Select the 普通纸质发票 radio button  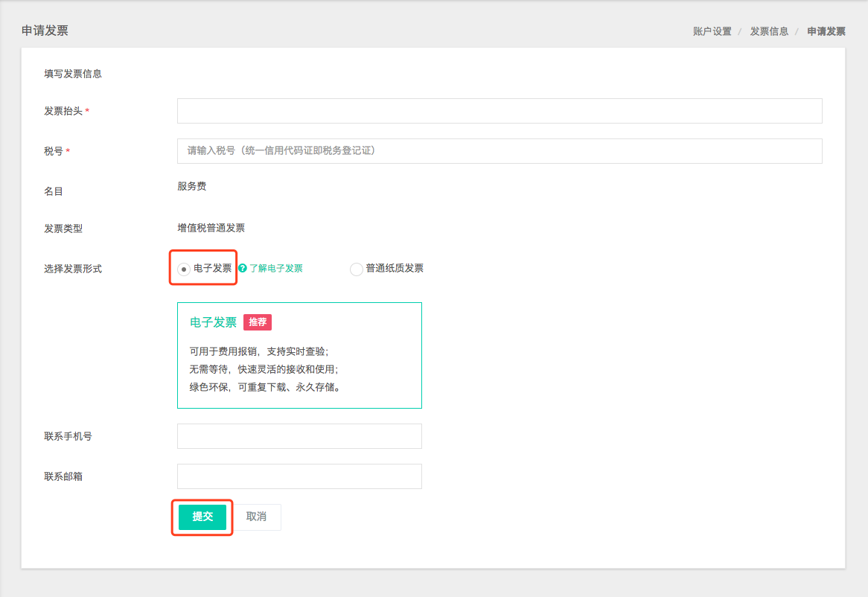356,269
